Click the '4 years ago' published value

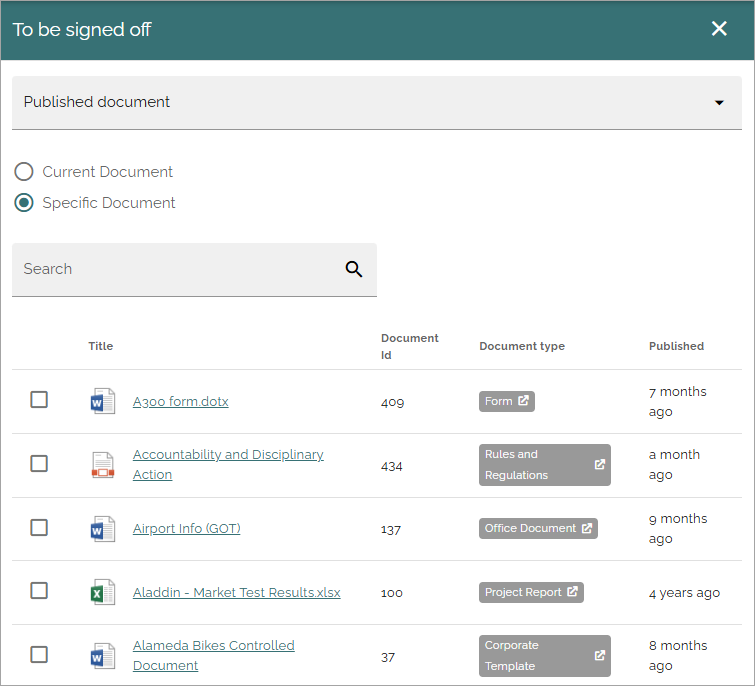click(x=684, y=593)
